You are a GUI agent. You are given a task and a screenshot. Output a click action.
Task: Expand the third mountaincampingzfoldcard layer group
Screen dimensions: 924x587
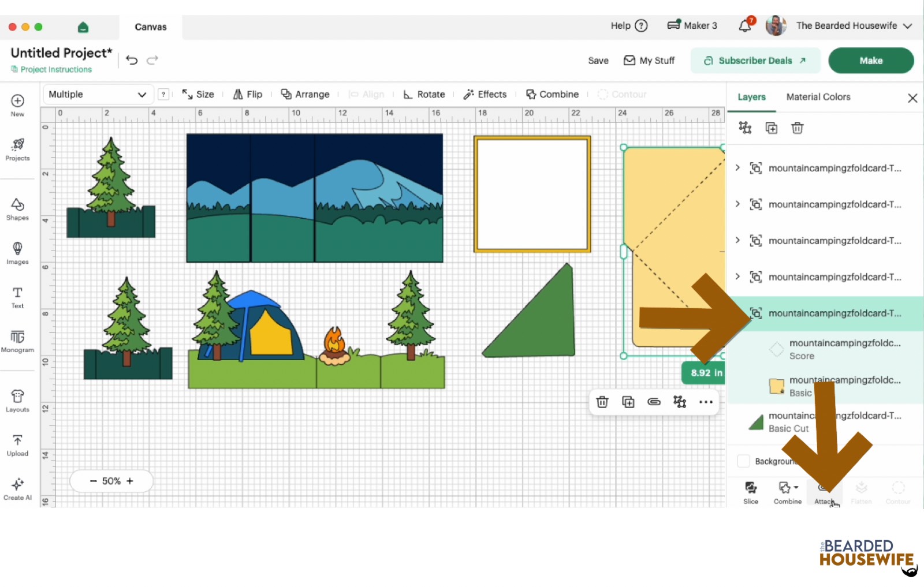point(737,240)
